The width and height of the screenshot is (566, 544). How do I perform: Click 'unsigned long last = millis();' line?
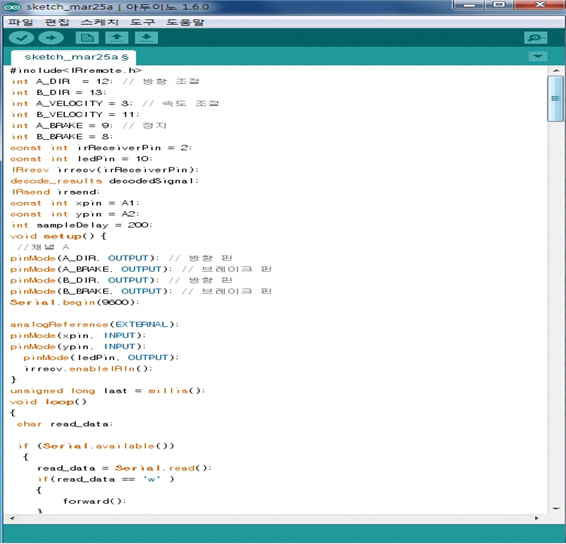[x=108, y=391]
